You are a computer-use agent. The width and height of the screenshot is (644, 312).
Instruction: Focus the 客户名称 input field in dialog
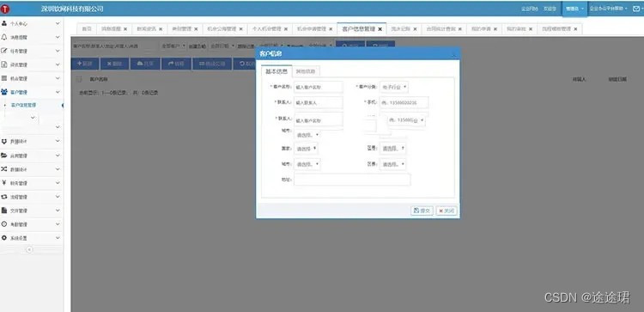tap(319, 87)
